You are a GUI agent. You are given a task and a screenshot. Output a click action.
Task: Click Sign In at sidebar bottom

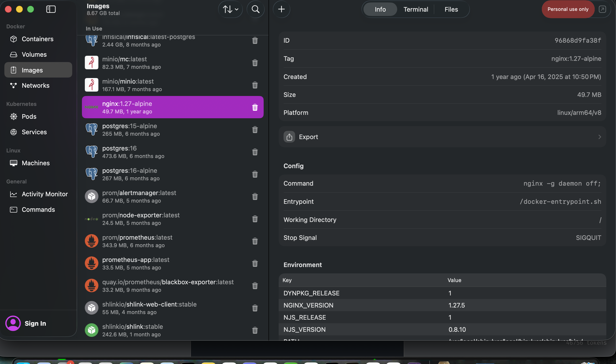tap(35, 323)
